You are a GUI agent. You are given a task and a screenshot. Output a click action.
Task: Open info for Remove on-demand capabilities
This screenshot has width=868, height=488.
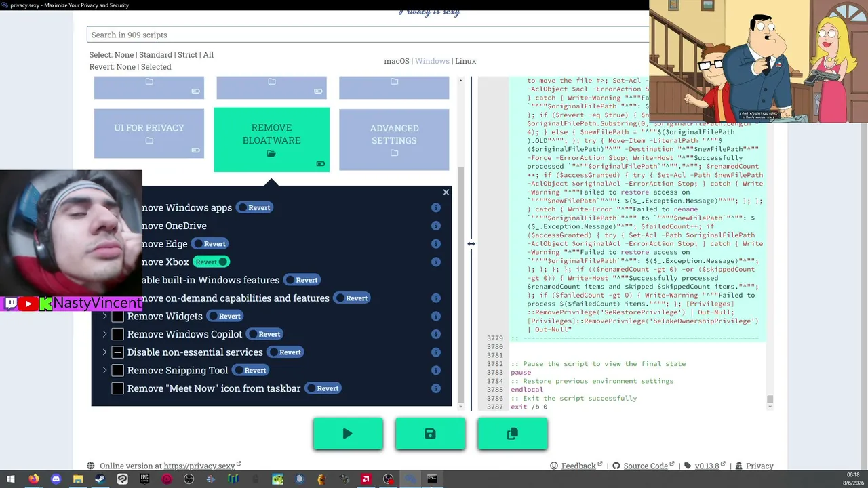click(436, 298)
